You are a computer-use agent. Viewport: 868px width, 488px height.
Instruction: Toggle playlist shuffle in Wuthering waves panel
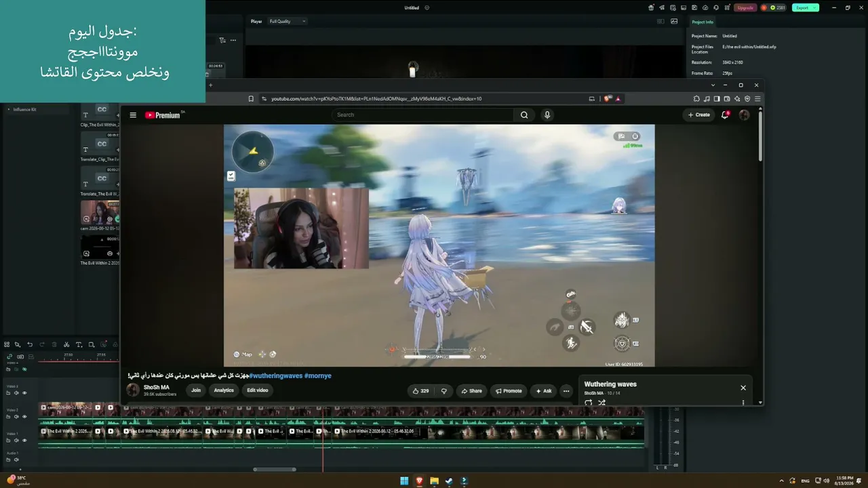pos(601,403)
